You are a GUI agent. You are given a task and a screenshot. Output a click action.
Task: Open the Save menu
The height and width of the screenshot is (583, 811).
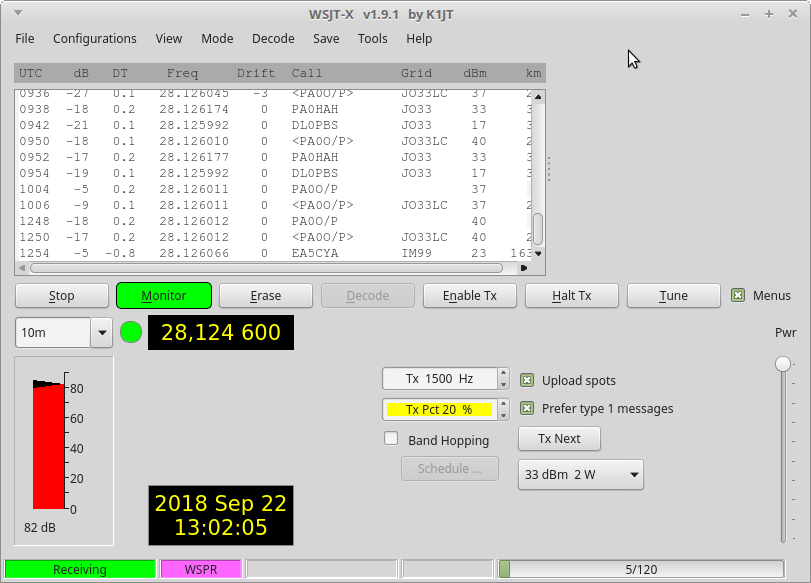click(x=326, y=39)
